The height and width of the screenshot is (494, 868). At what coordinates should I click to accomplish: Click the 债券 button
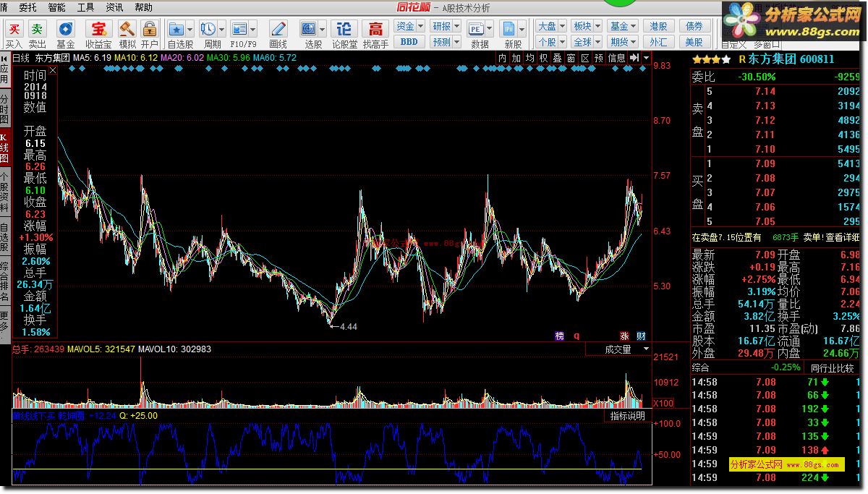[x=694, y=26]
